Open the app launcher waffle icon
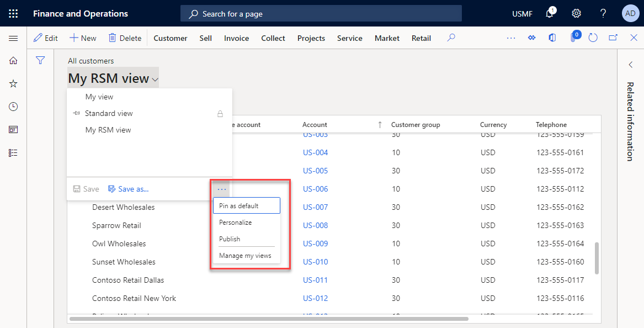Screen dimensions: 644x328 [13, 13]
